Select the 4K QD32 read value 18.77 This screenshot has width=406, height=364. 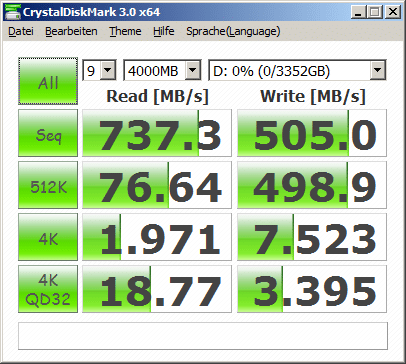coord(157,289)
